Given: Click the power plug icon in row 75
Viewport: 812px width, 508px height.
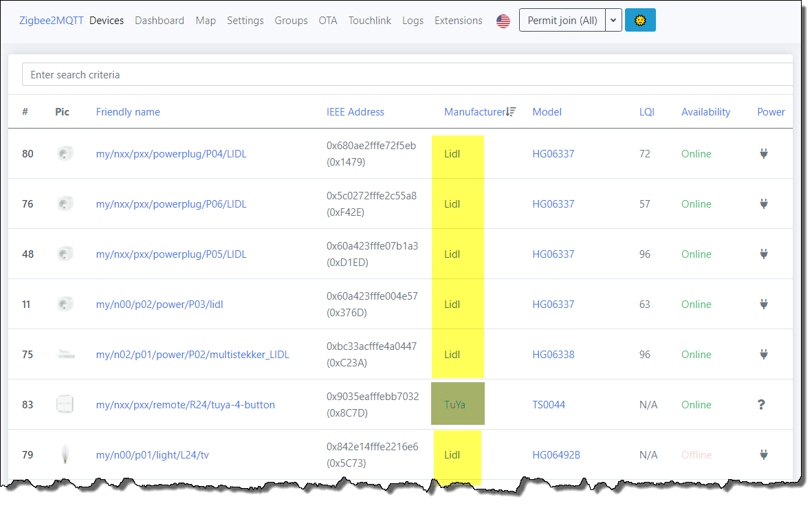Looking at the screenshot, I should (763, 354).
